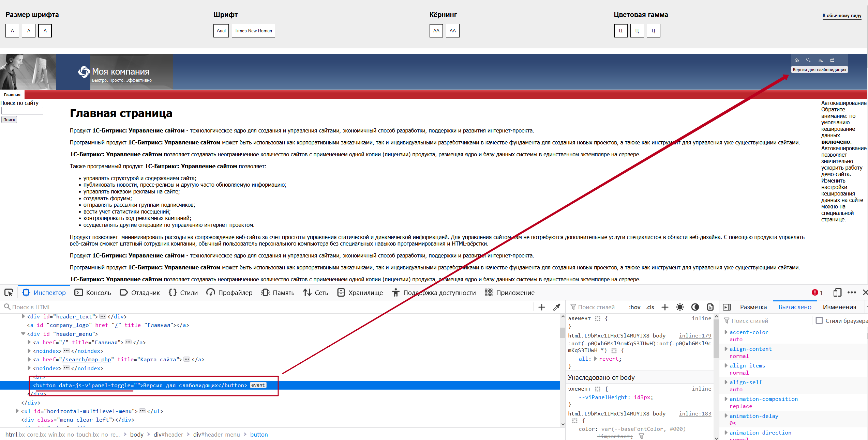Click the red error count badge
This screenshot has width=868, height=440.
point(817,293)
